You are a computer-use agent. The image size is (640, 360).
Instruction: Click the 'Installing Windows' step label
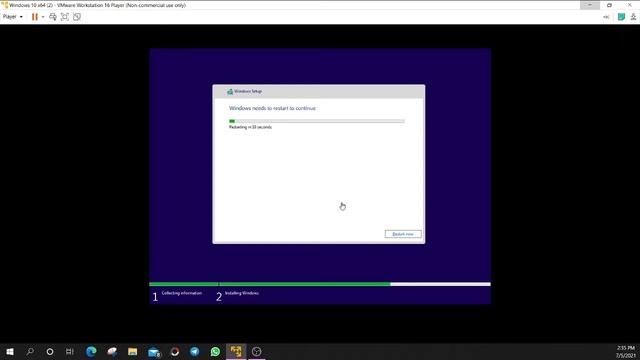tap(242, 293)
